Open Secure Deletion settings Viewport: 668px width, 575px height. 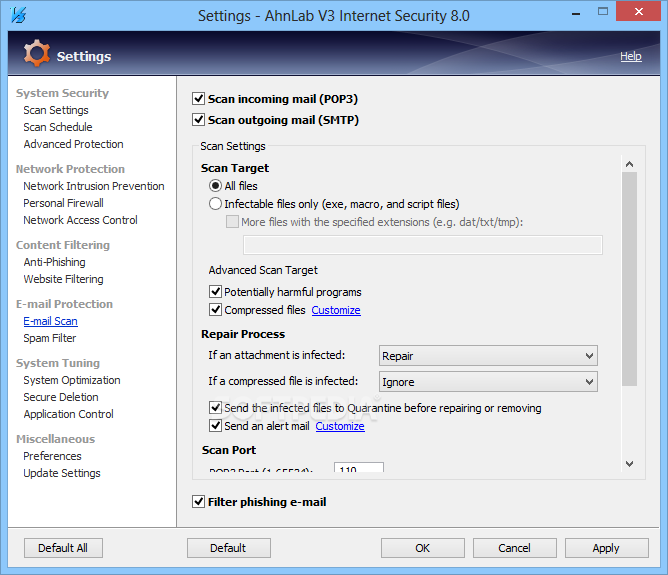pyautogui.click(x=61, y=397)
